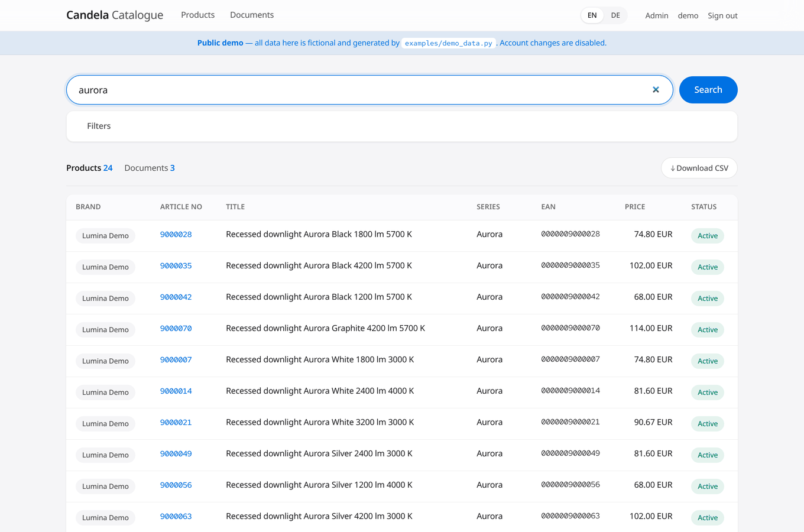
Task: Click EAN 0000009000014
Action: pos(570,391)
